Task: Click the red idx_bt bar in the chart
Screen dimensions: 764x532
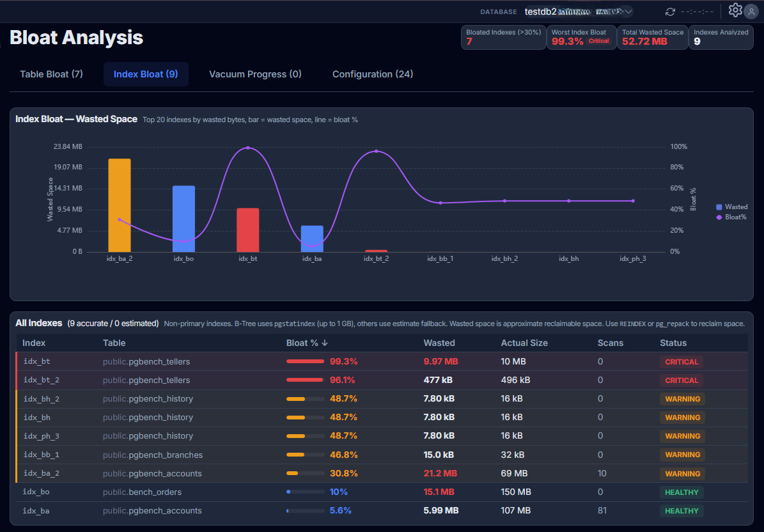Action: pos(247,230)
